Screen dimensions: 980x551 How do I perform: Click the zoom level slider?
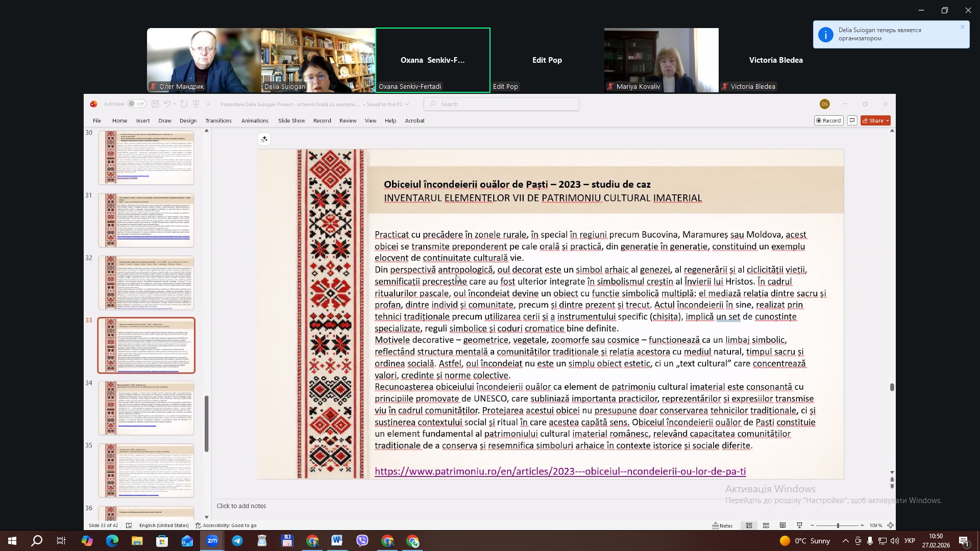837,525
